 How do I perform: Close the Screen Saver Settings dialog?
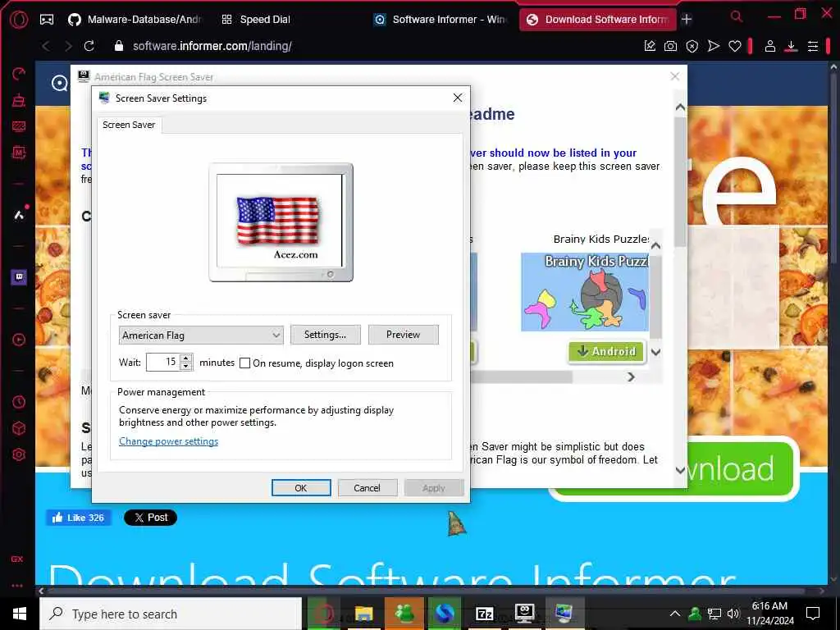458,98
